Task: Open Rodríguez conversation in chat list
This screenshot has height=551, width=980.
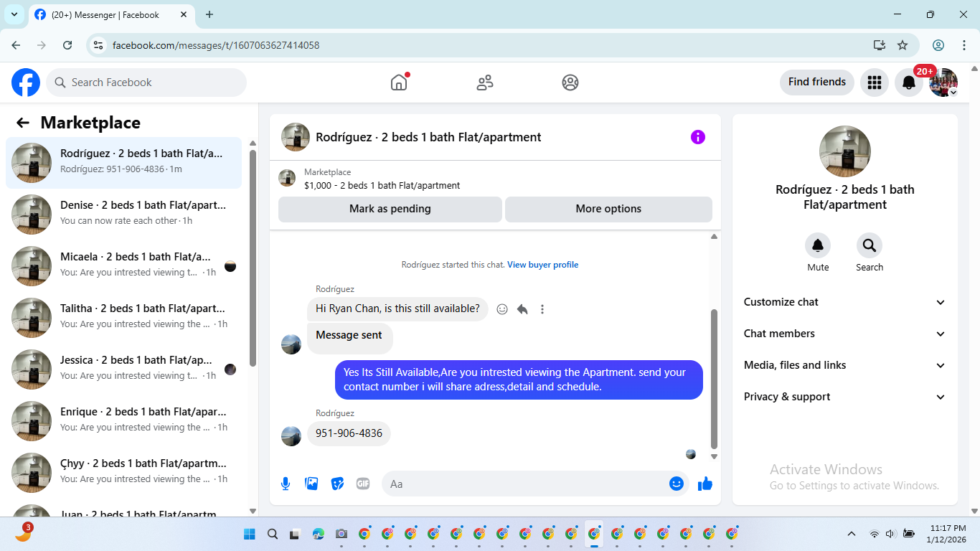Action: [x=124, y=163]
